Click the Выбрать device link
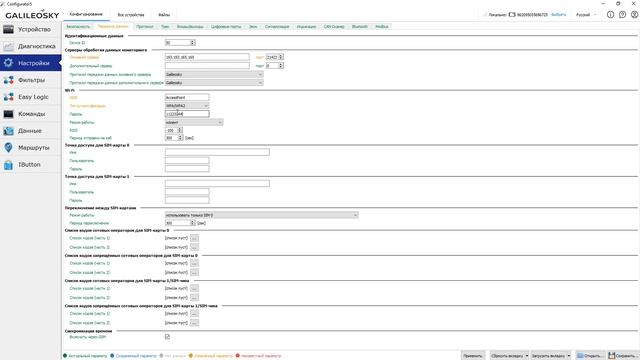 coord(558,15)
